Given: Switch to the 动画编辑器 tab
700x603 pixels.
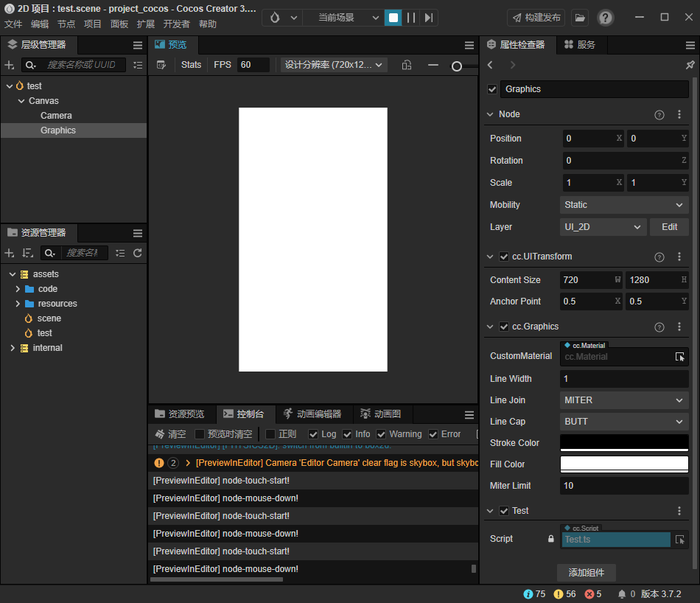Looking at the screenshot, I should (312, 414).
